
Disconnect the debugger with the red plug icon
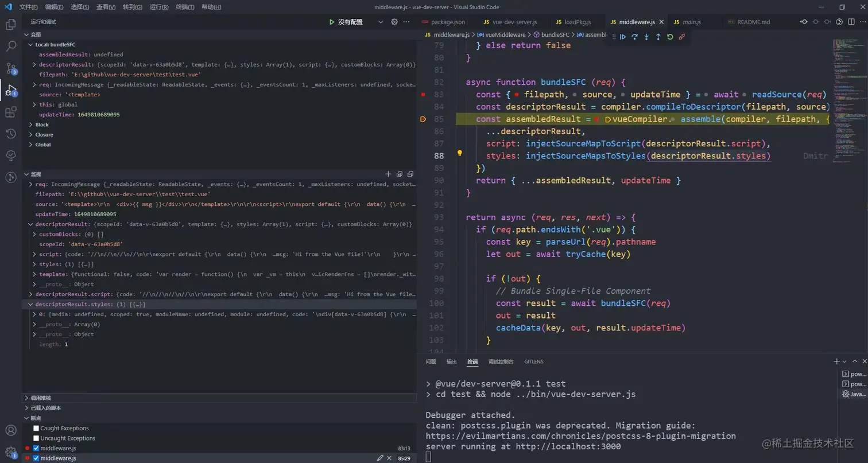[x=682, y=37]
